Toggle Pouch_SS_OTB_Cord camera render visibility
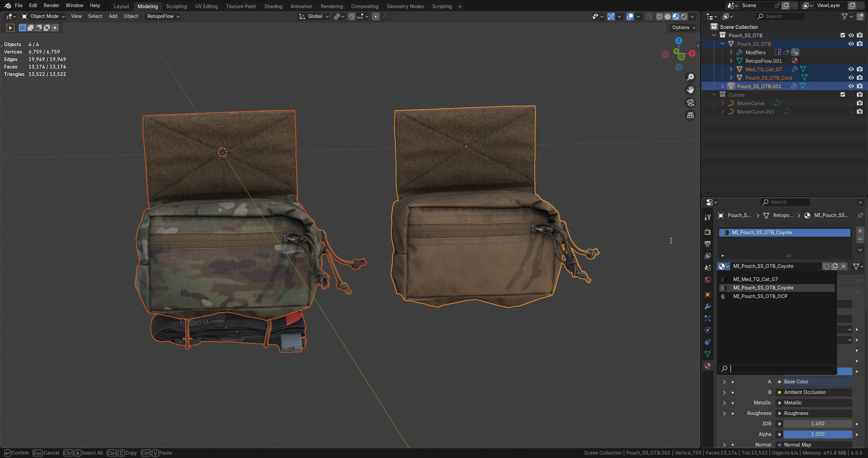Screen dimensions: 868x458 [860, 77]
